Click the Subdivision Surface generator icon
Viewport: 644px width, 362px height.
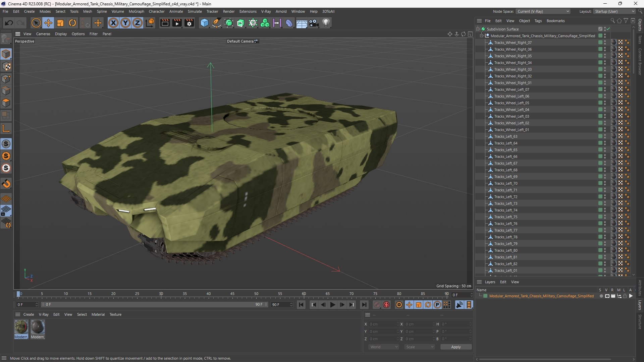pos(229,23)
